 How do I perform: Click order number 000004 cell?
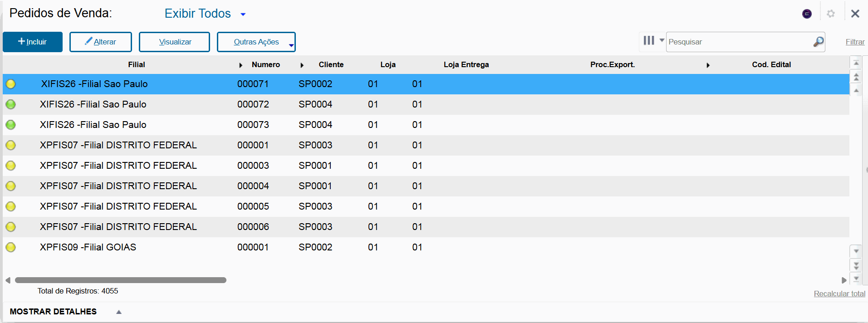tap(253, 186)
